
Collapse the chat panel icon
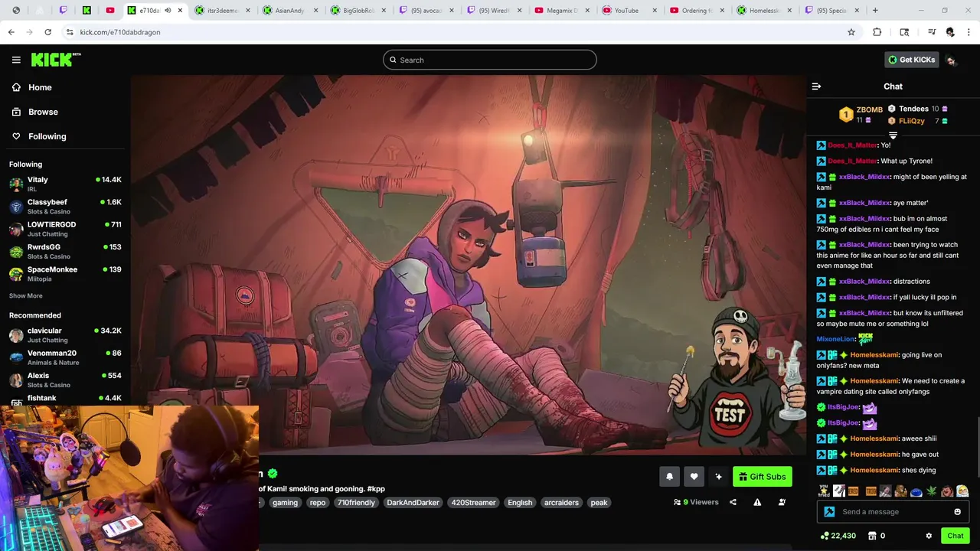tap(816, 86)
